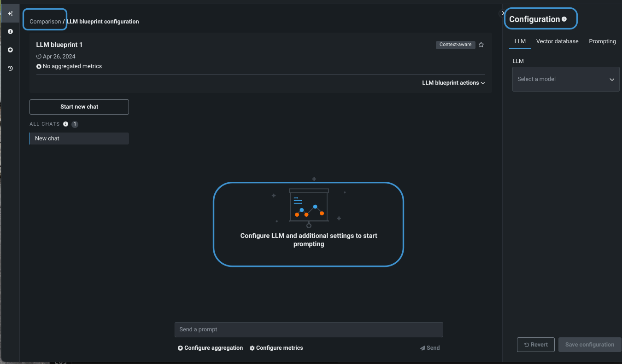Image resolution: width=622 pixels, height=364 pixels.
Task: Open the sparkles playground icon in sidebar
Action: [10, 14]
